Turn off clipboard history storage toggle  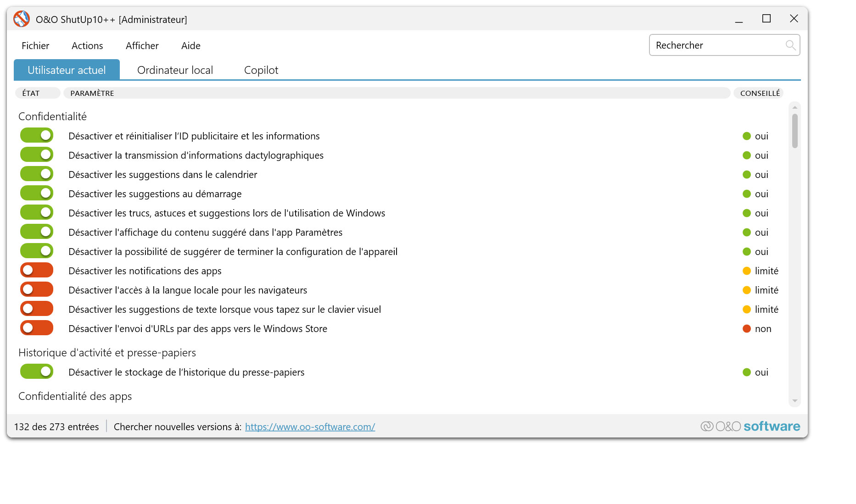pyautogui.click(x=36, y=371)
